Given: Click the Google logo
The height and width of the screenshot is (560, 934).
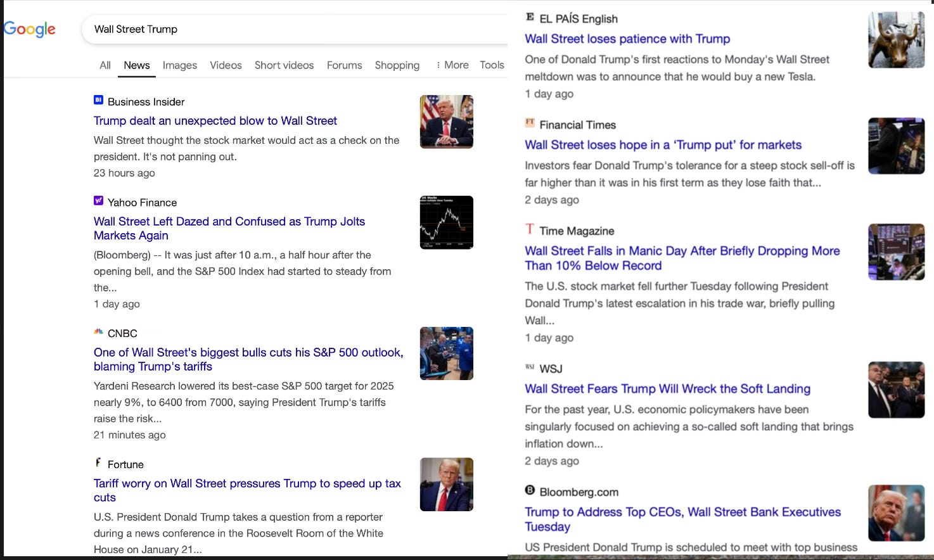Looking at the screenshot, I should click(29, 29).
